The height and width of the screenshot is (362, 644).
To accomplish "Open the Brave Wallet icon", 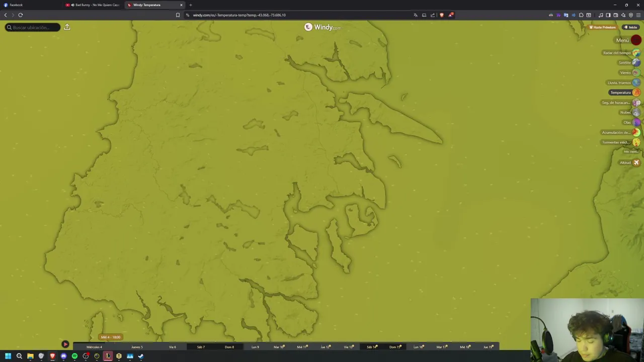I will coord(615,15).
